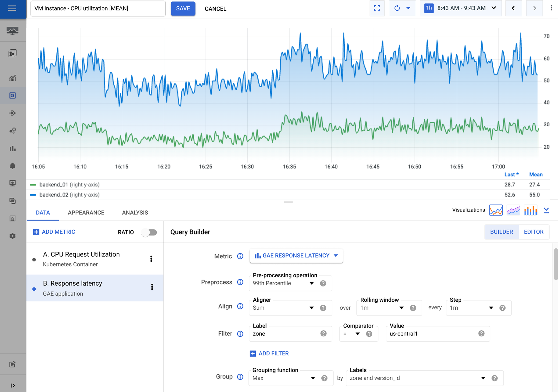Open Settings gear icon in sidebar
This screenshot has width=558, height=392.
tap(13, 236)
